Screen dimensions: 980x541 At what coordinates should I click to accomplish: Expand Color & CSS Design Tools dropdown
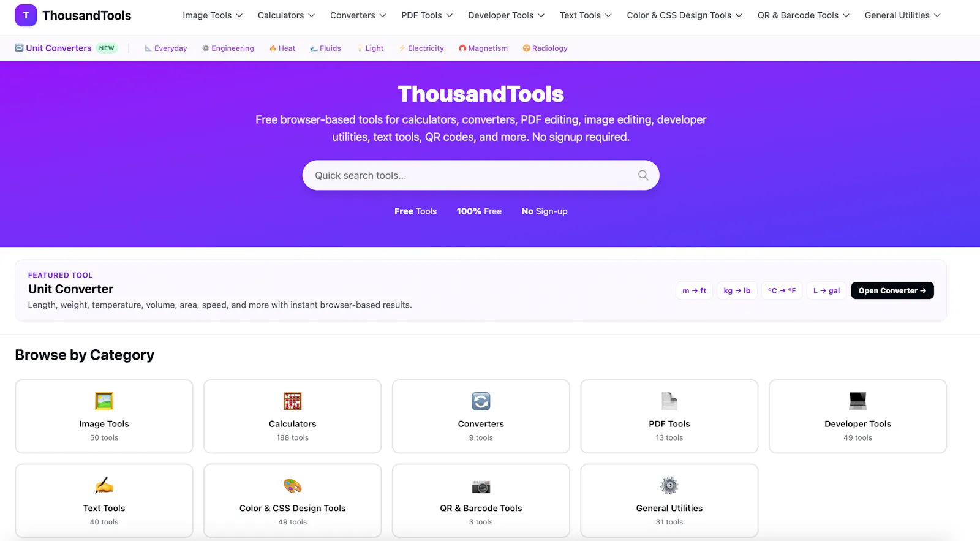(x=685, y=15)
